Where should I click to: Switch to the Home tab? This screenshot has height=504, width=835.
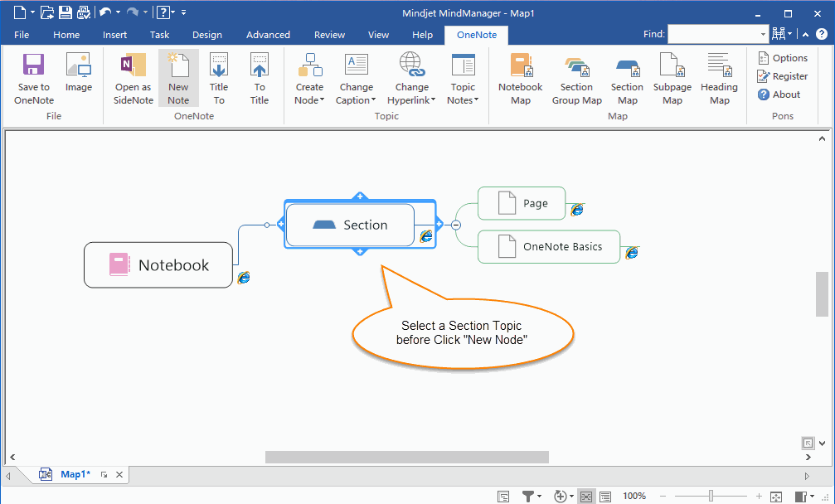[66, 35]
